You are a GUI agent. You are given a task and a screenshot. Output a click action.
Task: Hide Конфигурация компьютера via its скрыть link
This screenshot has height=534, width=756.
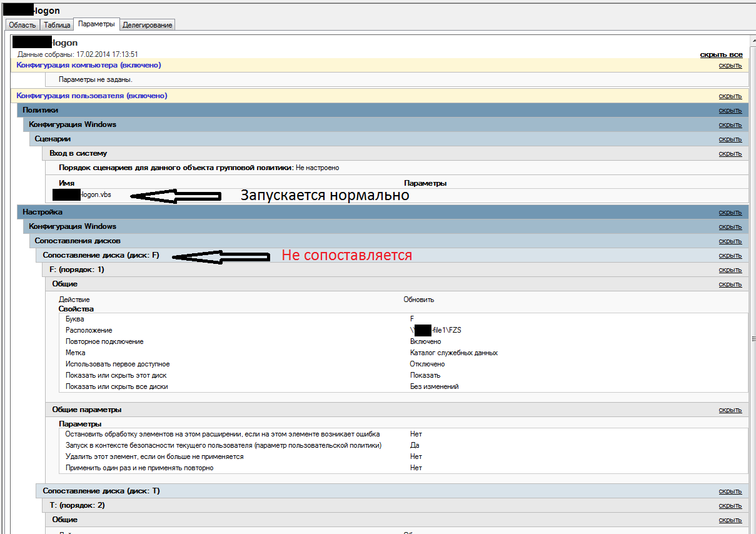730,65
